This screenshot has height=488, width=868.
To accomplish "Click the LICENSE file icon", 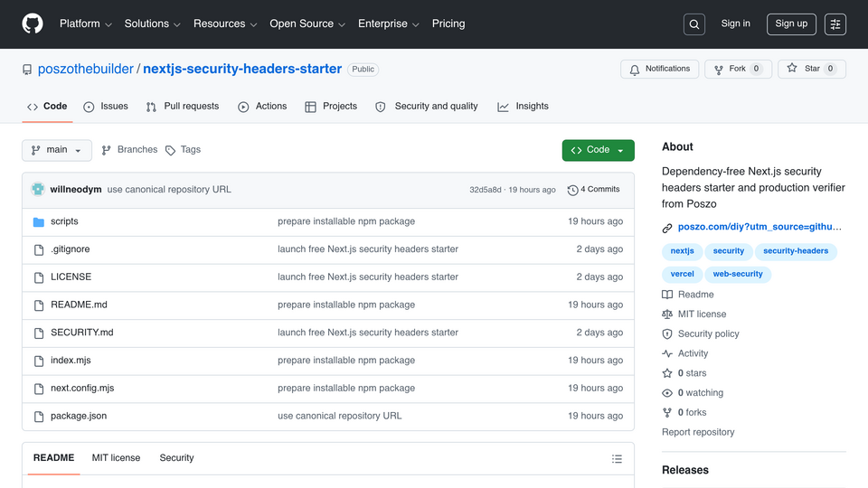I will (39, 277).
